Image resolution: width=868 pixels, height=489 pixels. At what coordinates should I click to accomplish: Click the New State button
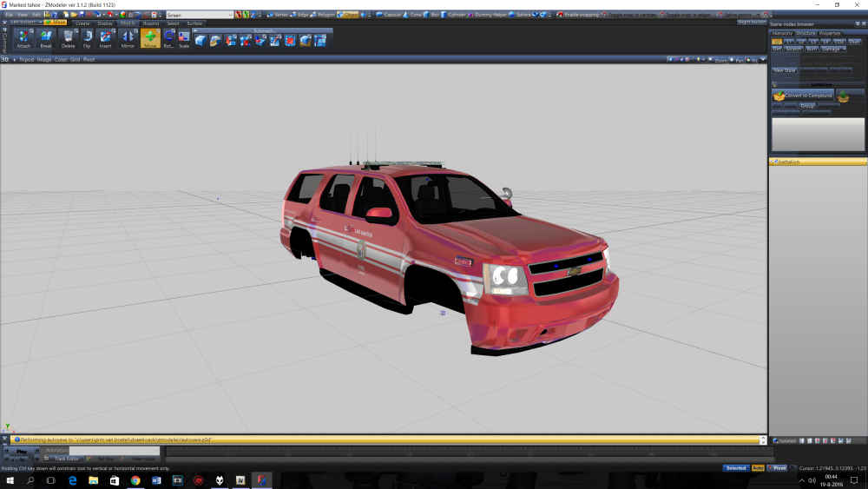(x=785, y=70)
